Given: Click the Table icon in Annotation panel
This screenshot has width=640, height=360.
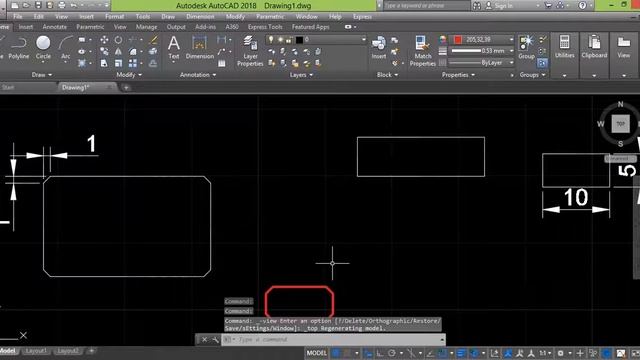Looking at the screenshot, I should 222,63.
